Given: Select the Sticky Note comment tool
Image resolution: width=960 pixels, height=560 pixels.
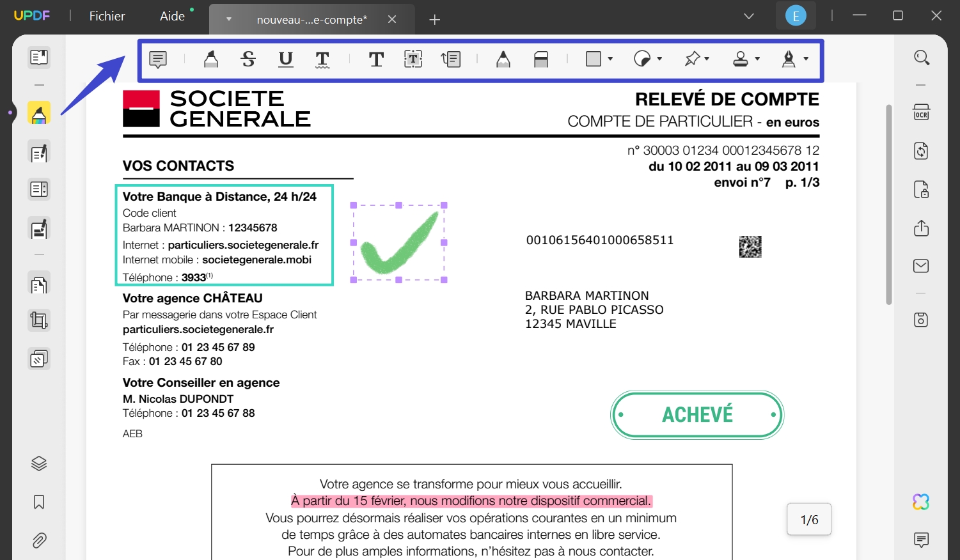Looking at the screenshot, I should 157,59.
